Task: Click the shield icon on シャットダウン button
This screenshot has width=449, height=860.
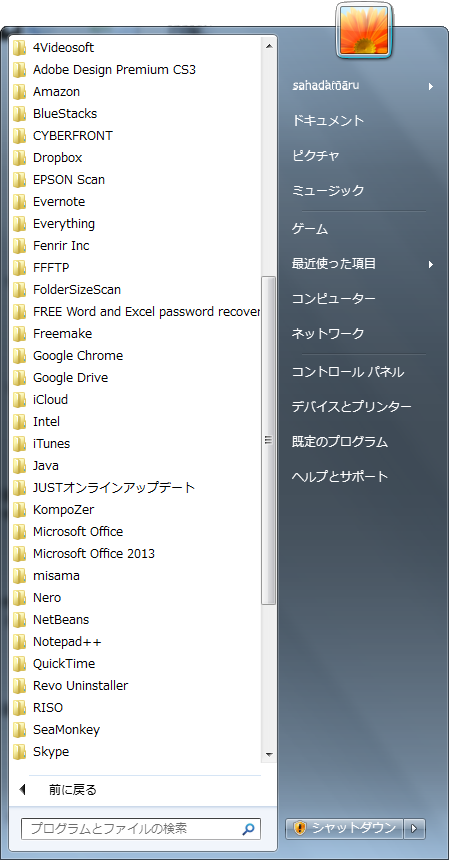Action: pos(299,828)
